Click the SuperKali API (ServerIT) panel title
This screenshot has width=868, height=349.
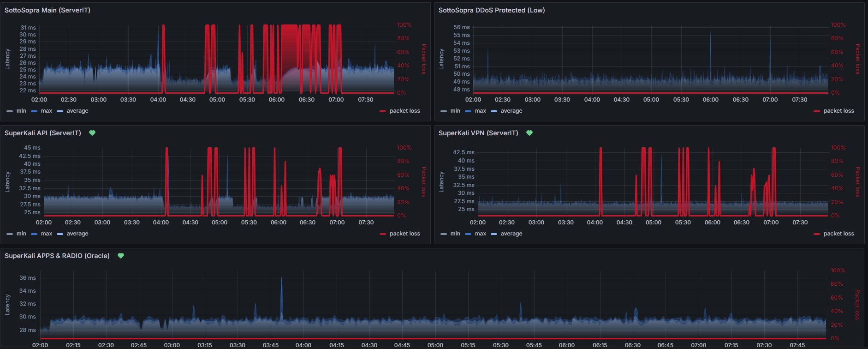(x=43, y=133)
